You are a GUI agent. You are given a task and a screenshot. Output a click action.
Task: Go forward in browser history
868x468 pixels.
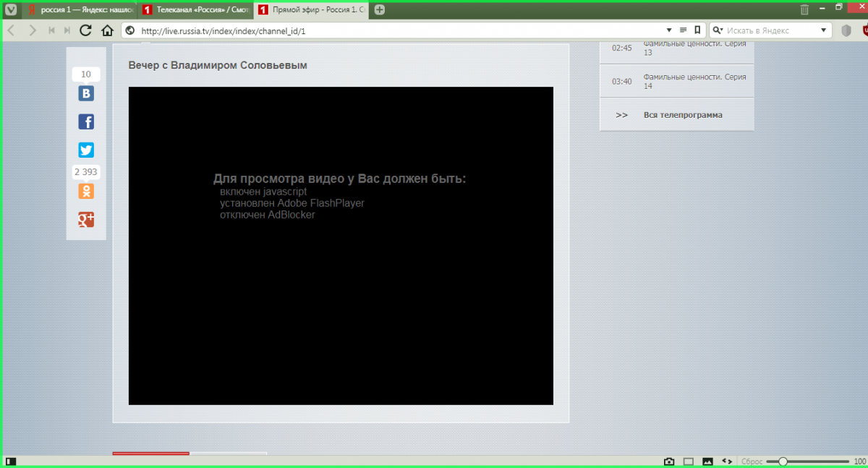[33, 30]
